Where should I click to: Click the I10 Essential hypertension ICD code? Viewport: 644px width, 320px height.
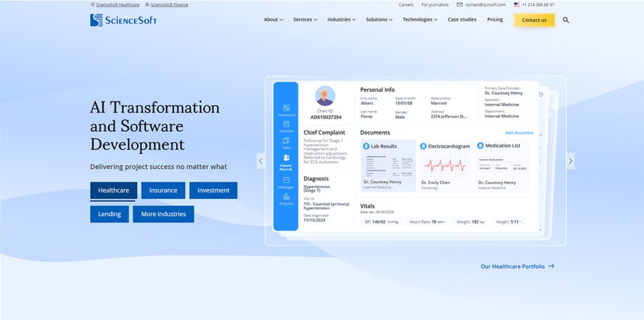(x=326, y=206)
